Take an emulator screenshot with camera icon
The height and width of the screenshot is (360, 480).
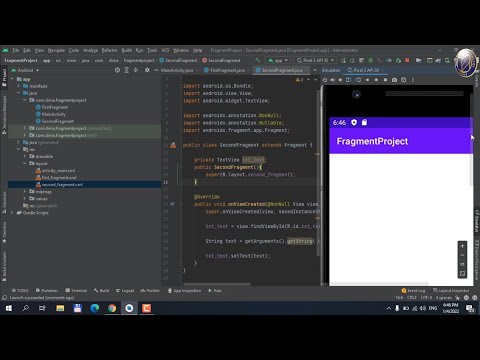click(394, 80)
